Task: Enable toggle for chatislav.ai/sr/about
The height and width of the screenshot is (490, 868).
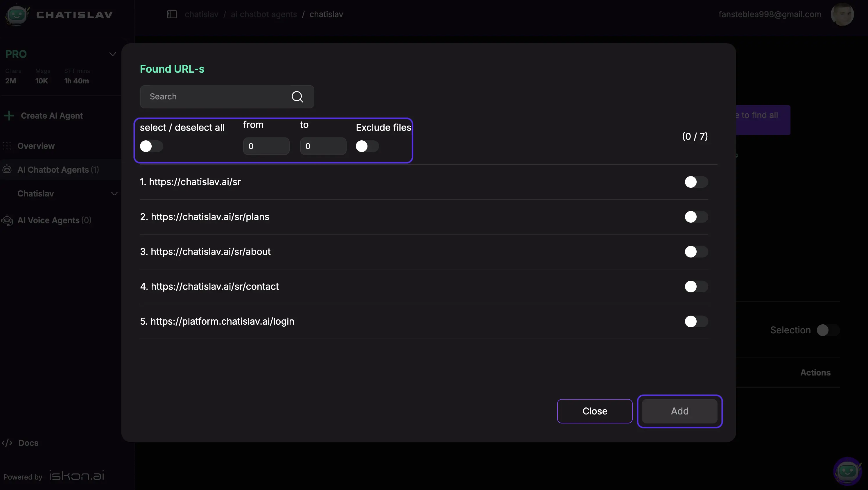Action: [696, 252]
